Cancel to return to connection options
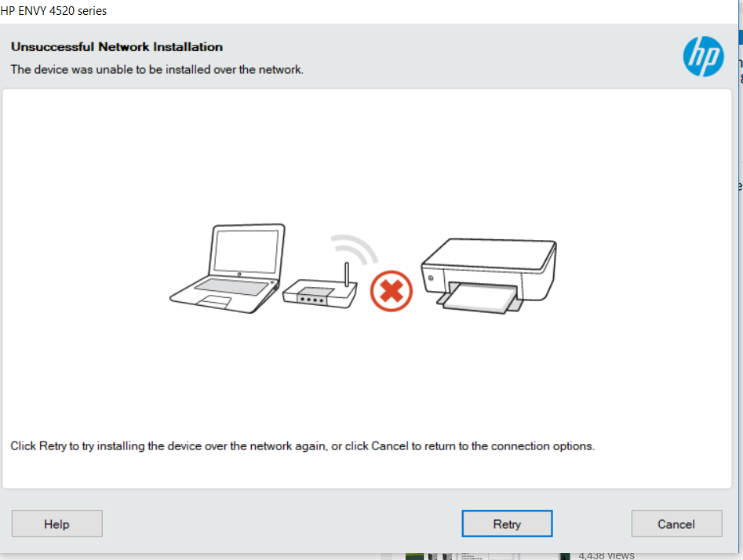Image resolution: width=743 pixels, height=560 pixels. 676,523
